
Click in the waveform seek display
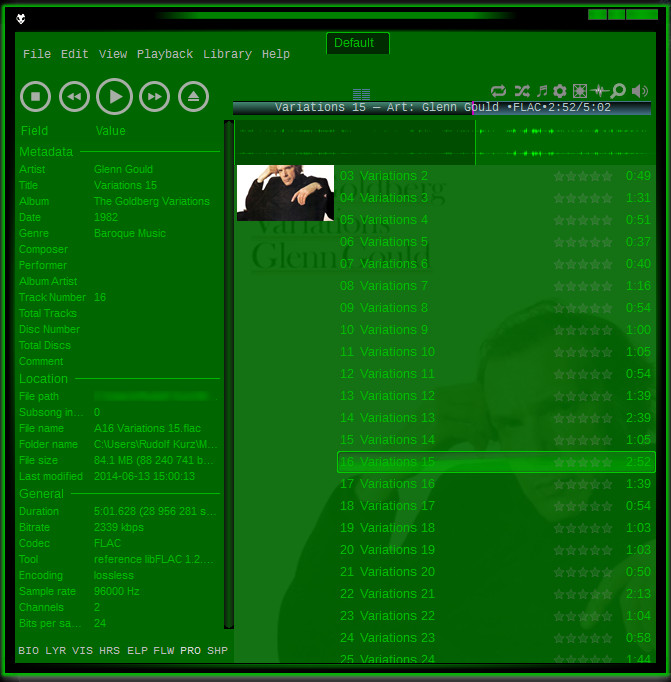click(445, 143)
